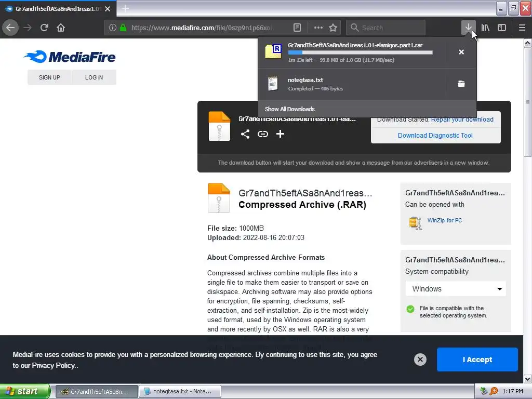Go to the Firefox home page
Image resolution: width=532 pixels, height=399 pixels.
61,28
